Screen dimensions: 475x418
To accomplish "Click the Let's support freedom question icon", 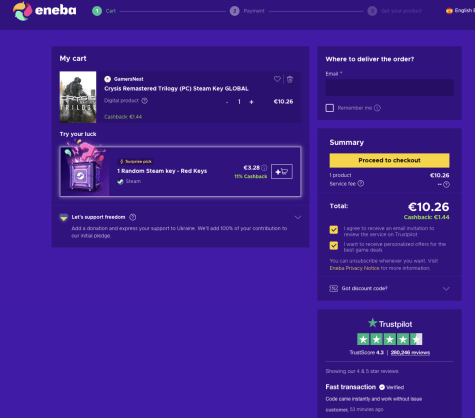I will point(133,217).
